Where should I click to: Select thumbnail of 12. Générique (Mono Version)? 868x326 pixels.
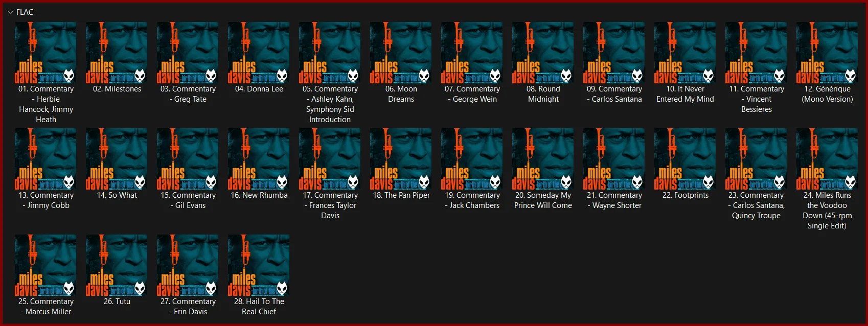coord(827,53)
